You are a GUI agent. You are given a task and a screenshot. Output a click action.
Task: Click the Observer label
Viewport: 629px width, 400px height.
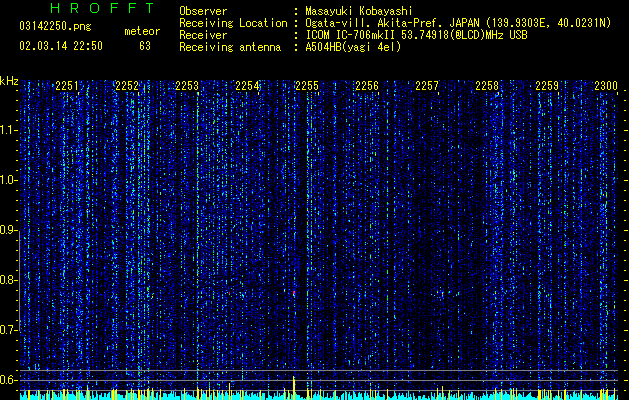coord(203,11)
